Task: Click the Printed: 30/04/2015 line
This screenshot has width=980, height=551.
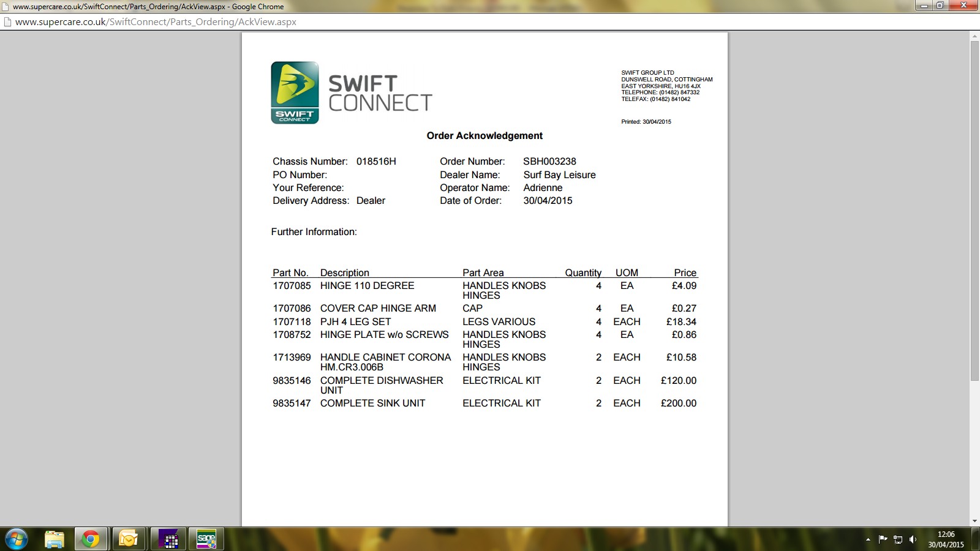Action: pyautogui.click(x=646, y=122)
